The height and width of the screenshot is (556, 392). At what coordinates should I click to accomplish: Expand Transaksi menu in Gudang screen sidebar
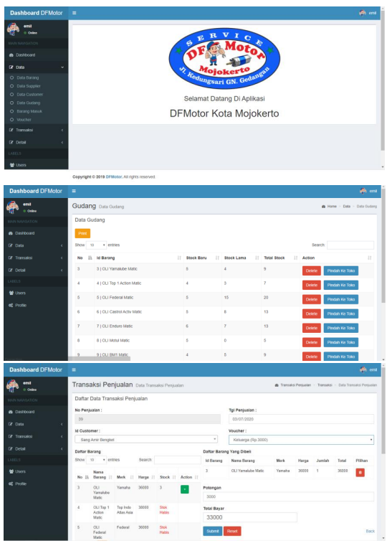coord(35,258)
